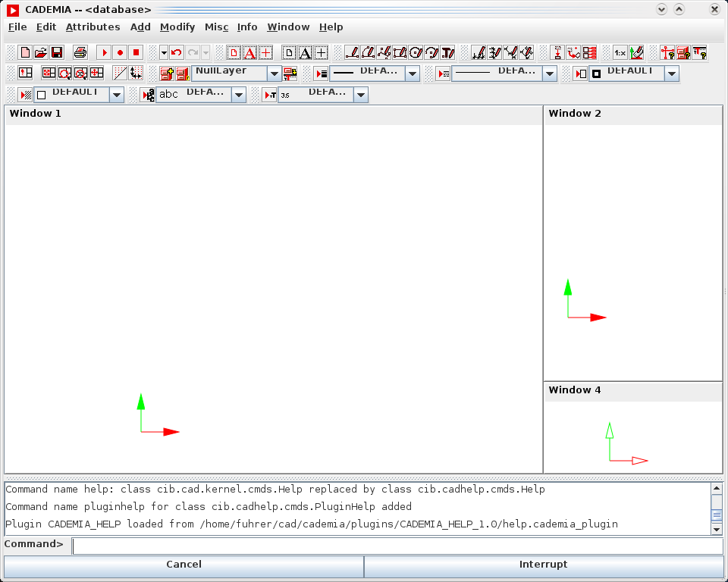
Task: Open the Modify menu
Action: pyautogui.click(x=177, y=27)
